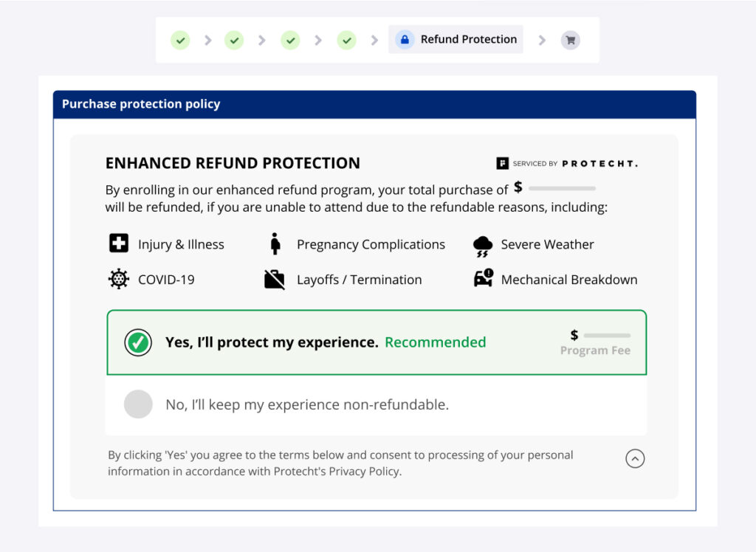This screenshot has height=552, width=756.
Task: Select the 'No, keep non-refundable' radio button
Action: [x=138, y=404]
